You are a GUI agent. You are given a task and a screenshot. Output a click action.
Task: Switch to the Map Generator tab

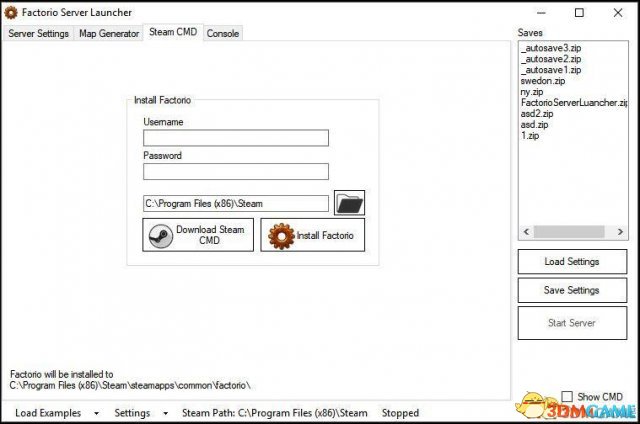point(109,33)
